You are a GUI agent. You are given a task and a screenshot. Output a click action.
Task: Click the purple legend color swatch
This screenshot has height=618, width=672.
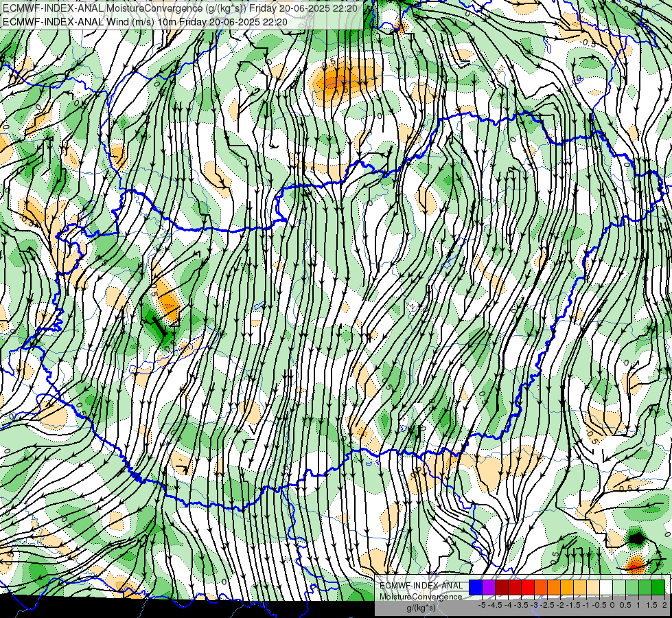(489, 588)
